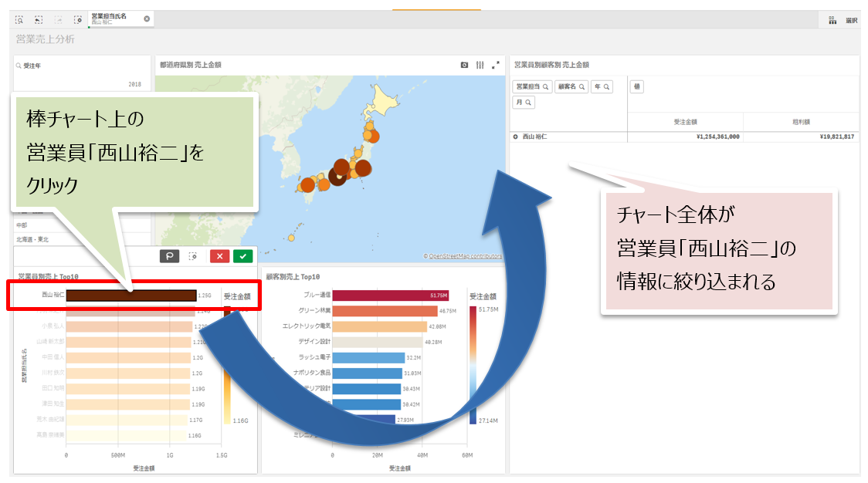Step back one selection

pyautogui.click(x=39, y=19)
